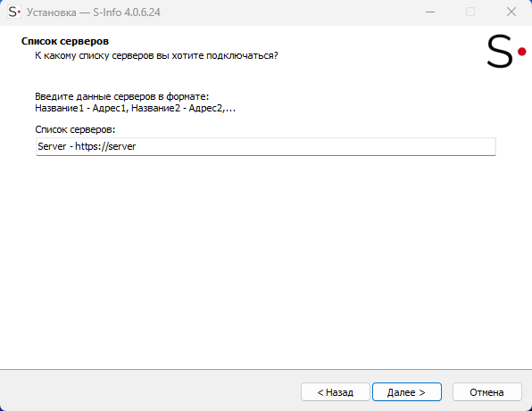
Task: Click the Название1 - Адрес1 format example
Action: pyautogui.click(x=135, y=108)
